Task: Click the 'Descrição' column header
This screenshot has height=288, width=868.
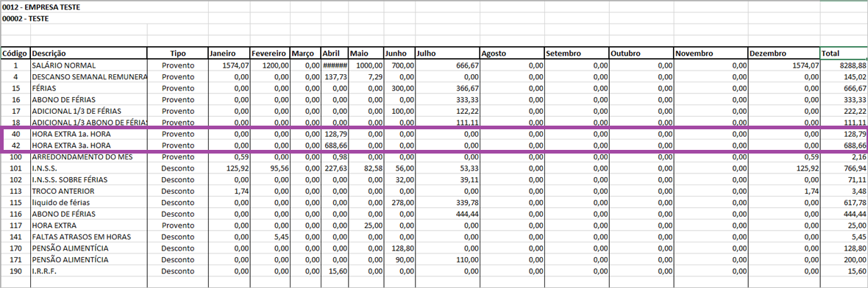Action: pyautogui.click(x=89, y=54)
